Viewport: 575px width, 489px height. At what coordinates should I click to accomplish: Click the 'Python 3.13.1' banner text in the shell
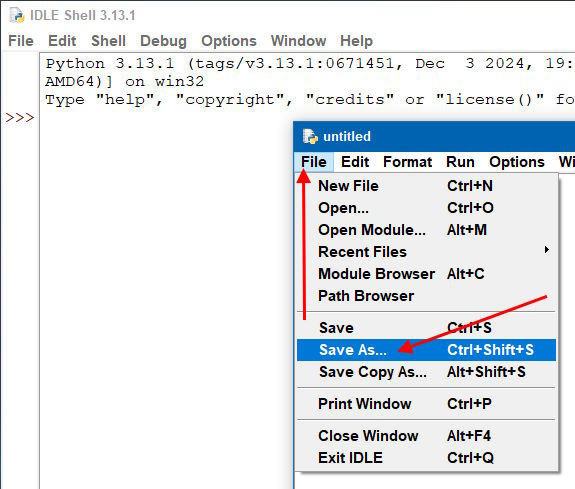(110, 63)
